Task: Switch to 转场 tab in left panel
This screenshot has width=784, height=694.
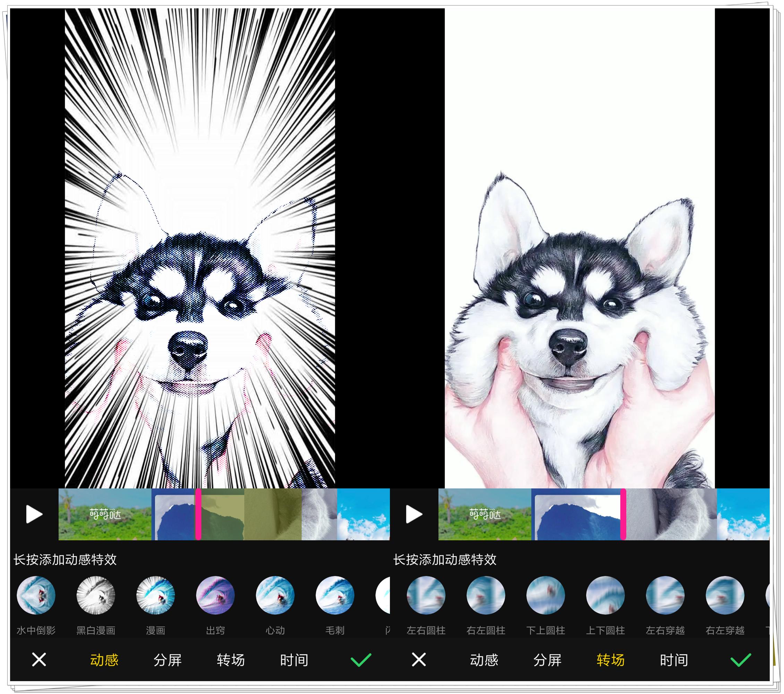Action: [x=231, y=660]
